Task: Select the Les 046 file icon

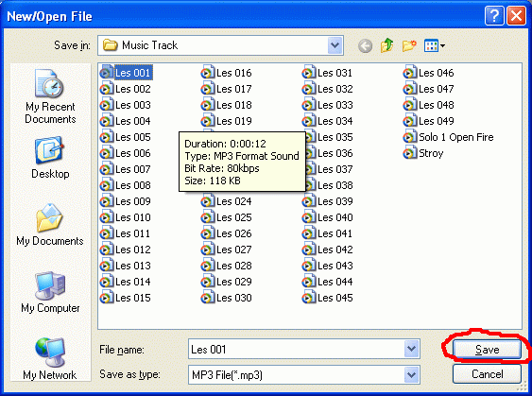Action: click(409, 73)
